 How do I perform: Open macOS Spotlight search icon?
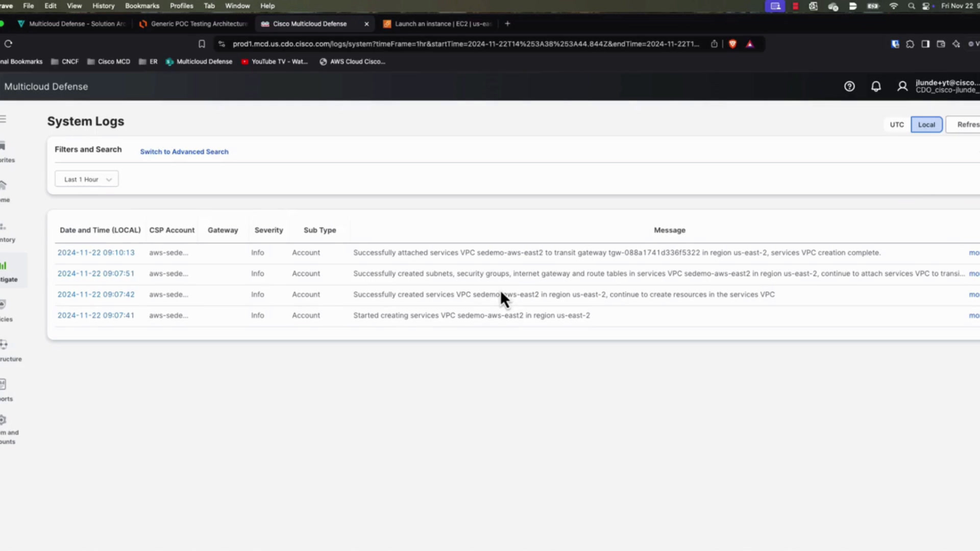click(x=911, y=6)
